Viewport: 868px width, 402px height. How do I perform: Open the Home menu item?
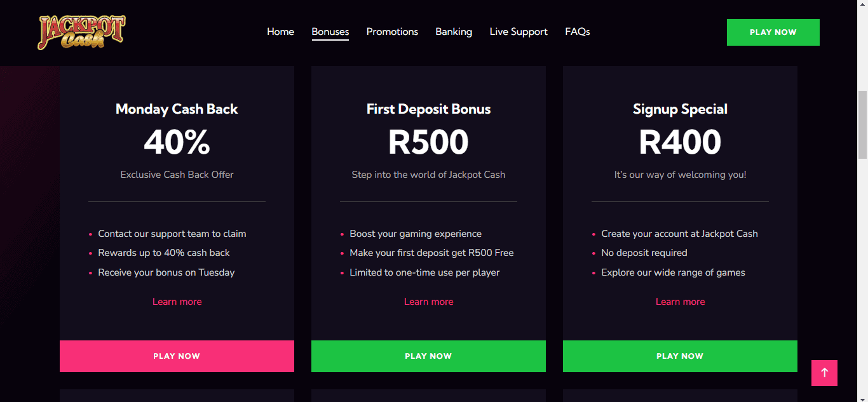[280, 32]
